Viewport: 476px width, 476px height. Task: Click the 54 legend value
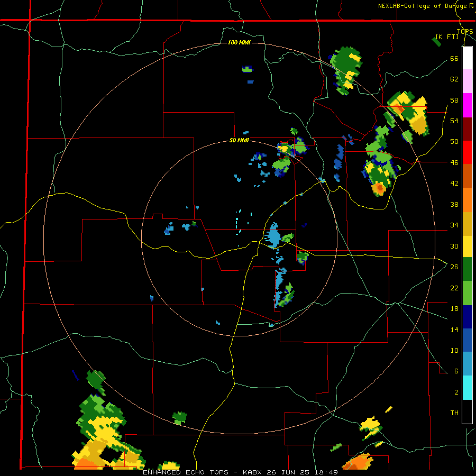click(454, 121)
